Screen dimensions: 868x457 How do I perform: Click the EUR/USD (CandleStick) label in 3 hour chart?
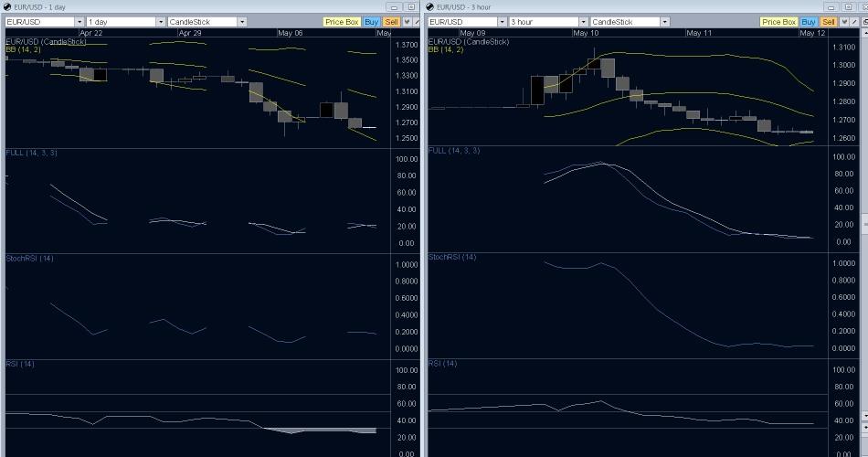point(469,41)
